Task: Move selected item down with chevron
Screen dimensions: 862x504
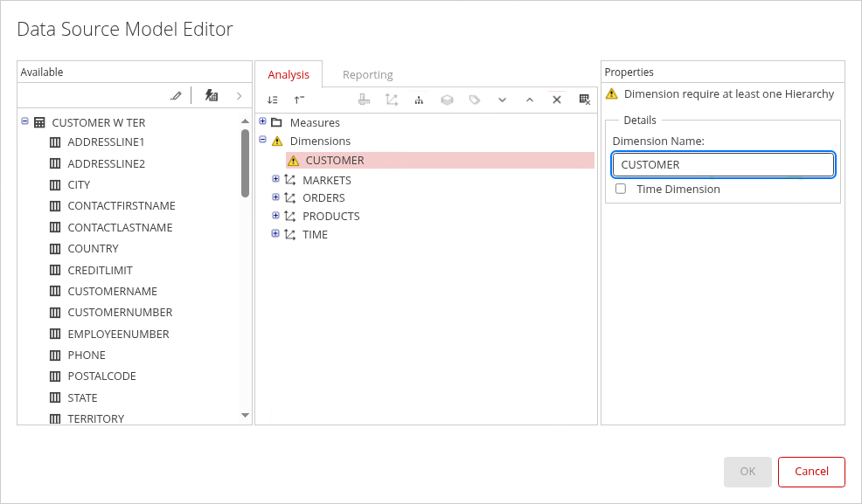Action: (x=502, y=100)
